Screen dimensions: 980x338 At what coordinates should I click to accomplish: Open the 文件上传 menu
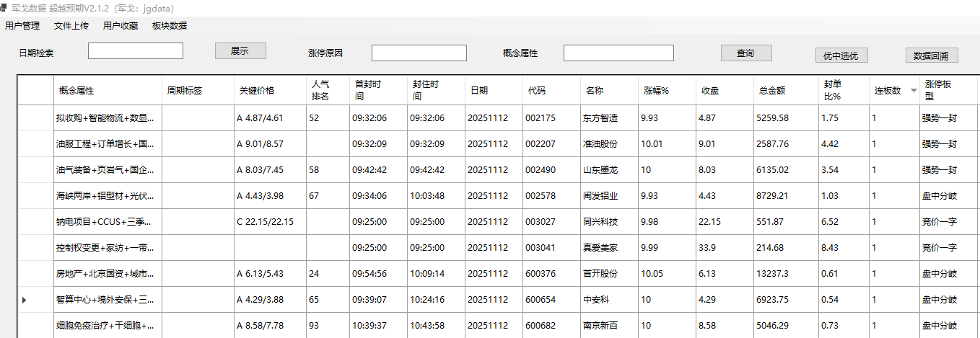click(71, 26)
